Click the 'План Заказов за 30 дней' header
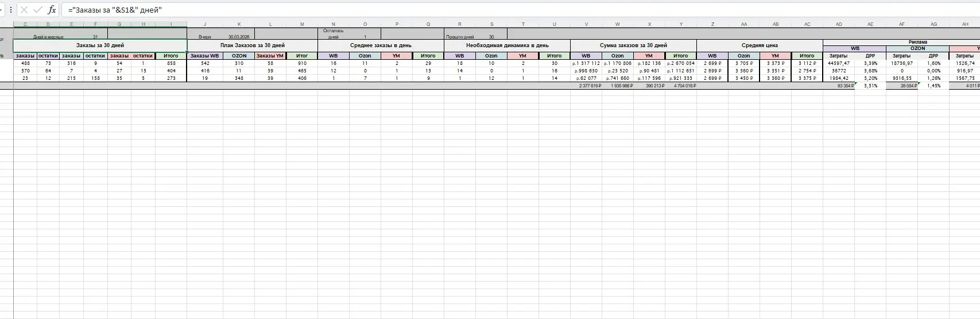 [x=253, y=45]
